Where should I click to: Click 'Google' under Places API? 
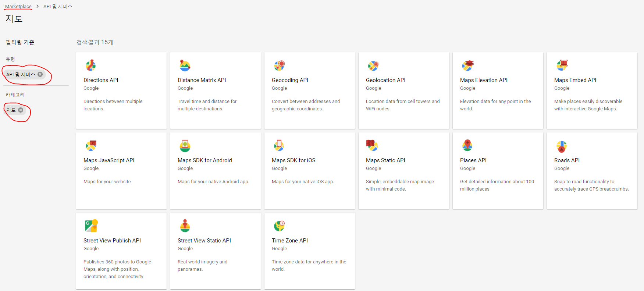(x=467, y=168)
